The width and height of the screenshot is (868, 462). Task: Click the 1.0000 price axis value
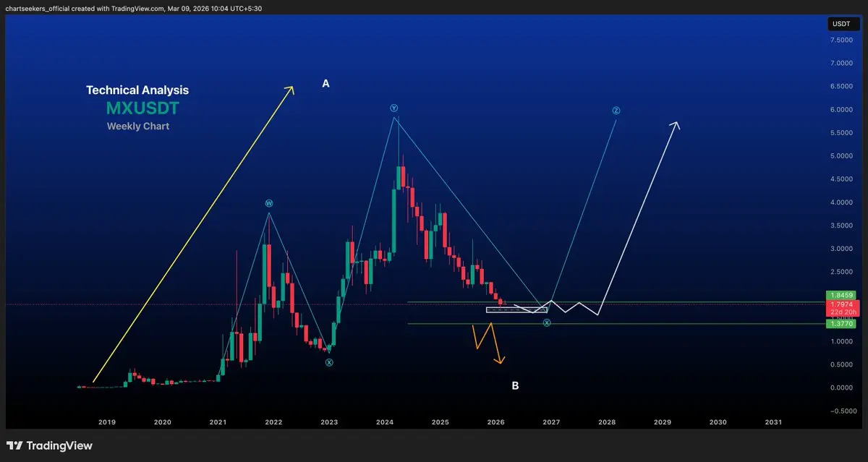tap(841, 341)
